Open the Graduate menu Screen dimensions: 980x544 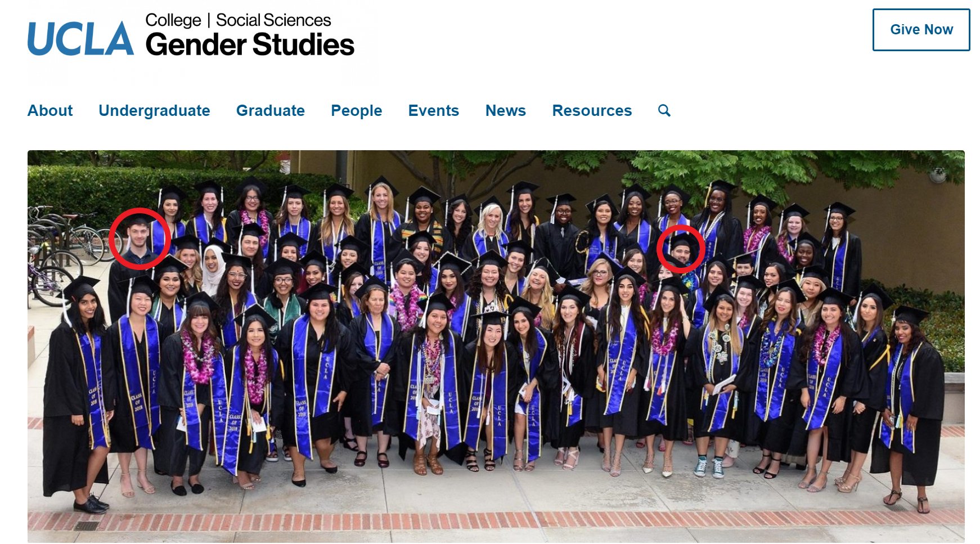pos(271,110)
